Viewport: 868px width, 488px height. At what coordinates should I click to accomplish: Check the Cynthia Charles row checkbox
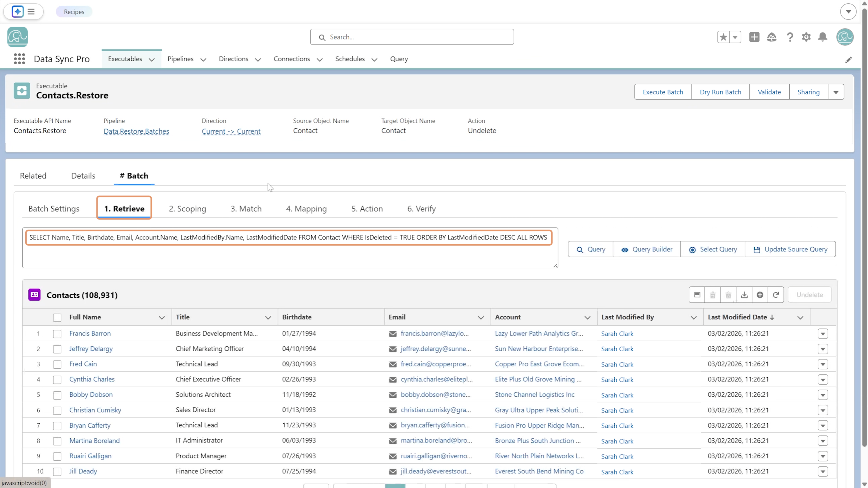[x=57, y=380]
